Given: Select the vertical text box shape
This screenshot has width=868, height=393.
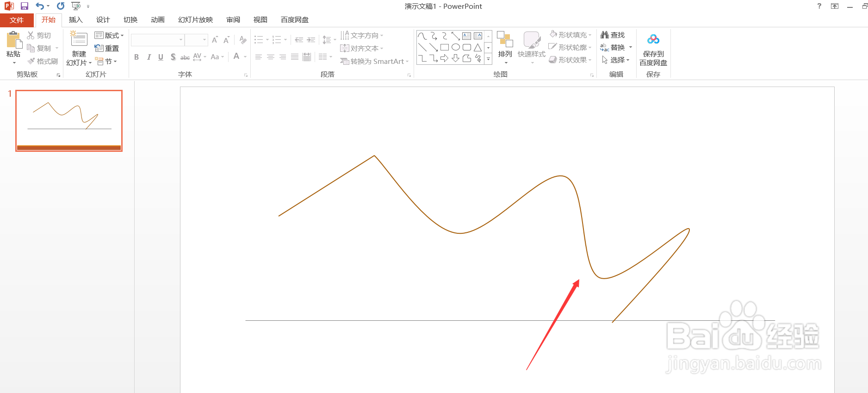Looking at the screenshot, I should point(478,36).
